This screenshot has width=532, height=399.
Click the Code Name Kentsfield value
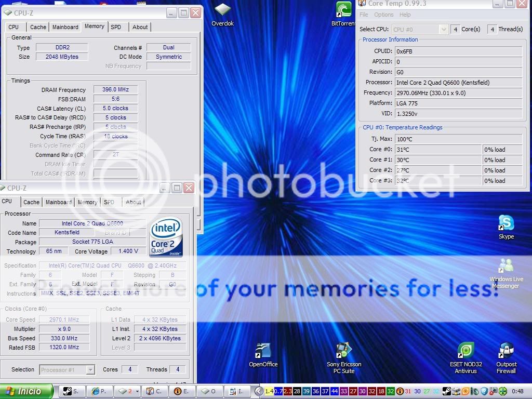click(x=67, y=232)
